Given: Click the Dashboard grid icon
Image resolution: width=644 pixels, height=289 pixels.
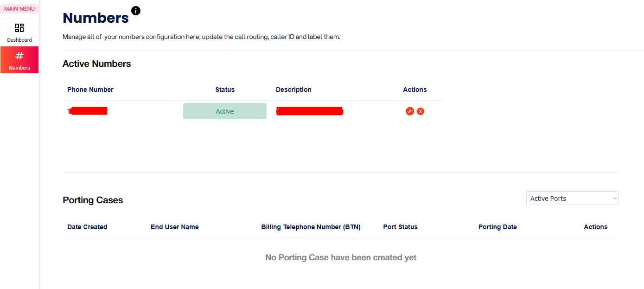Looking at the screenshot, I should [x=19, y=28].
